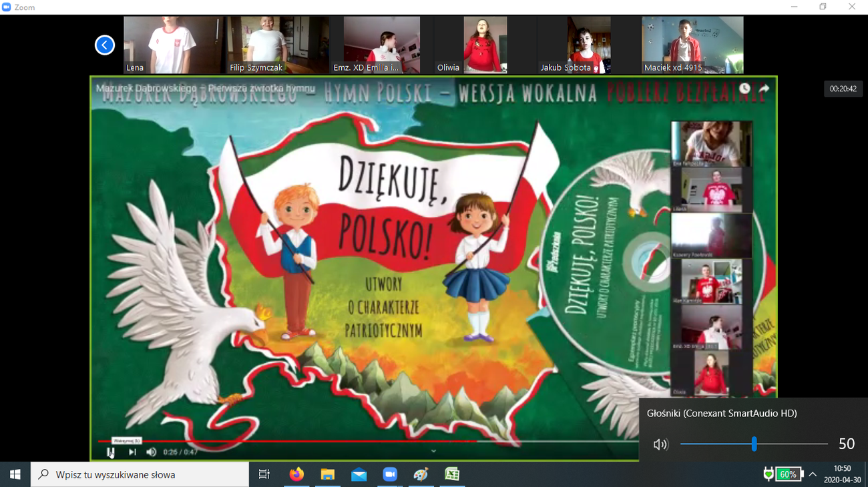Open Paint from the taskbar

[x=421, y=474]
